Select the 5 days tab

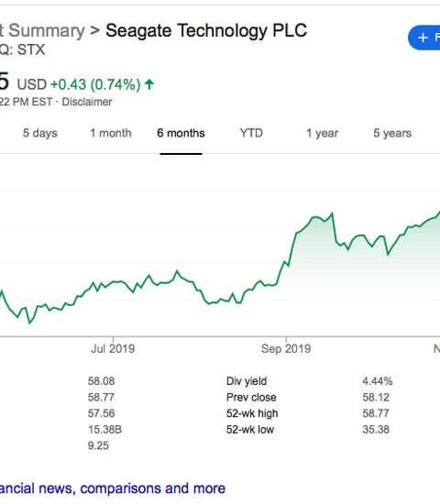coord(40,133)
